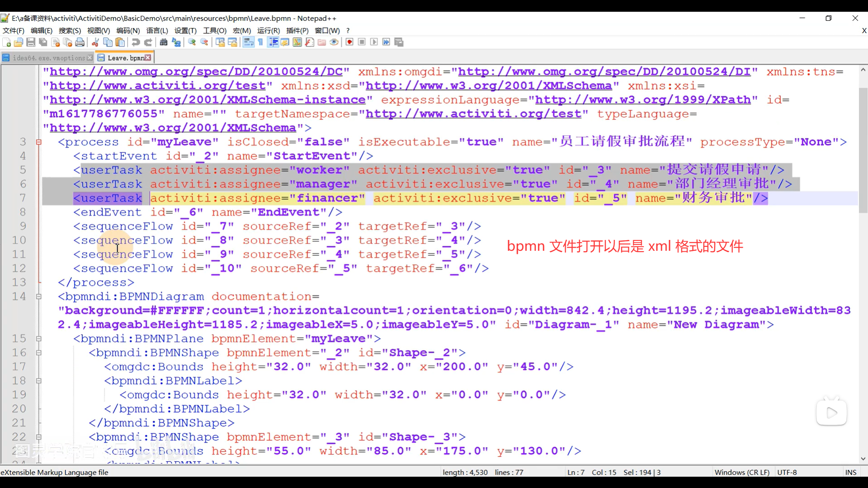Close the Leave.bpmn tab
868x488 pixels.
tap(149, 57)
